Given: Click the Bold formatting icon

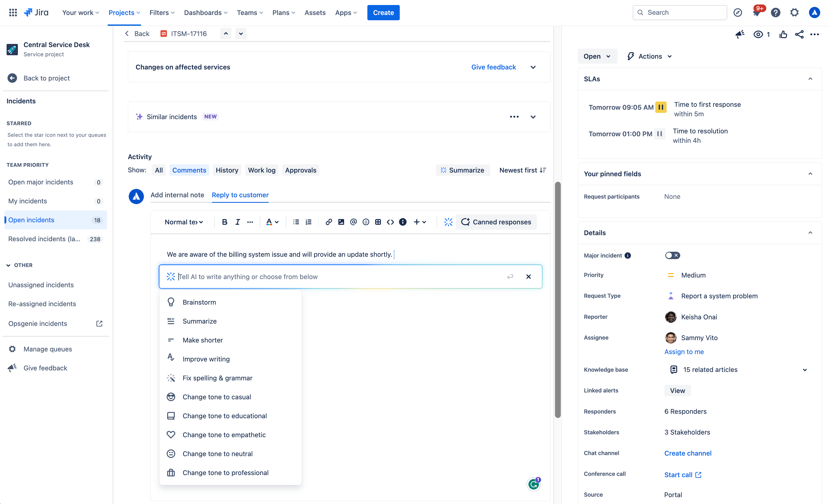Looking at the screenshot, I should tap(224, 222).
